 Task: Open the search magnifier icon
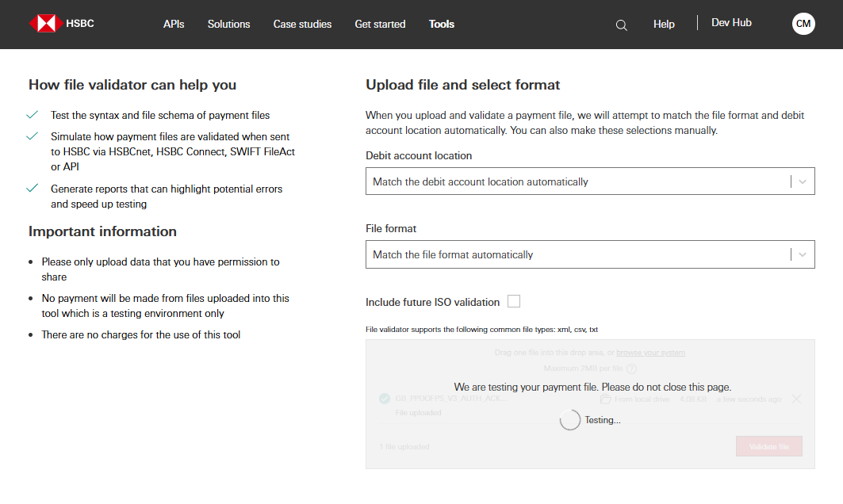click(621, 25)
